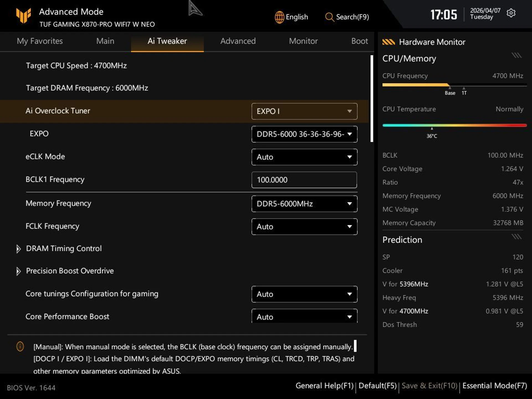Open the FCLK Frequency dropdown
This screenshot has height=399, width=532.
coord(304,227)
